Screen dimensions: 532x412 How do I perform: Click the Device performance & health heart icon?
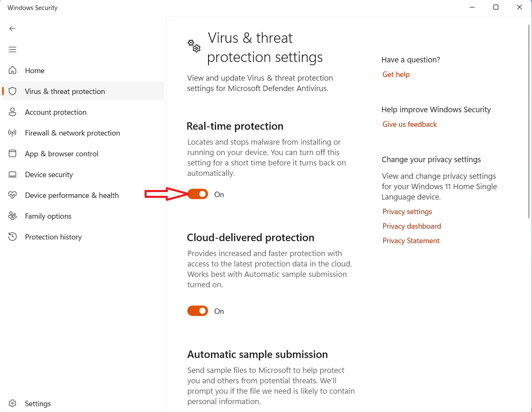12,195
